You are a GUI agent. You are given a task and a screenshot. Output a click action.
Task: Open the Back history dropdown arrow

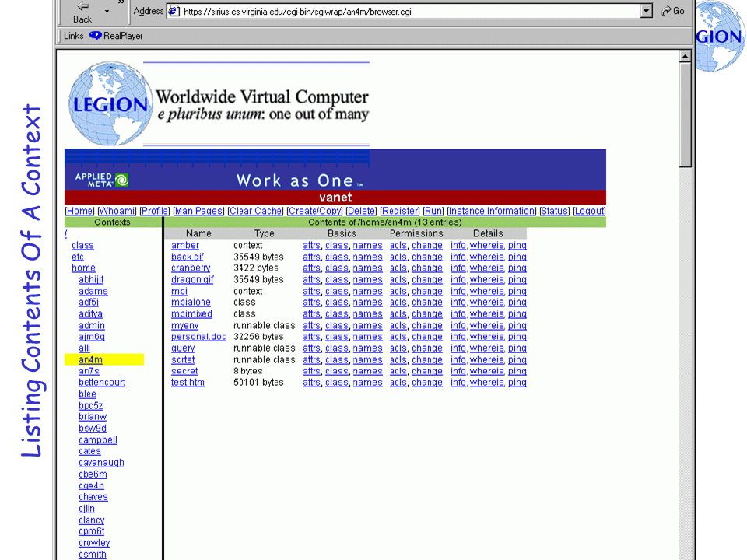coord(107,12)
